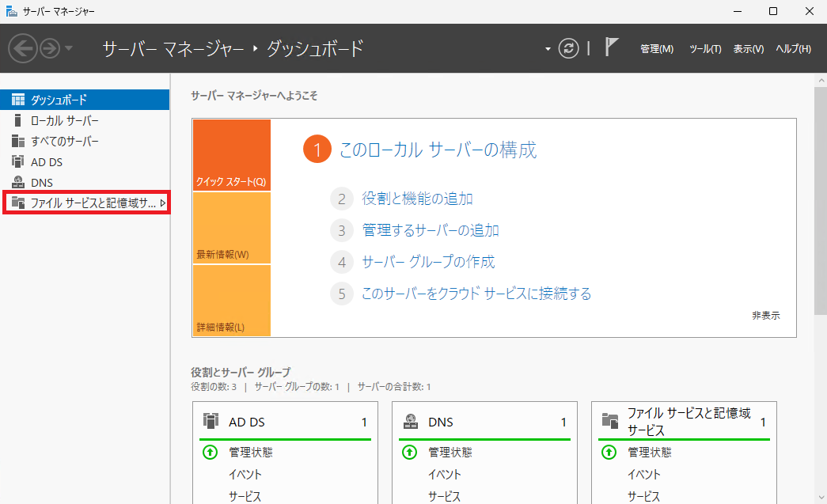The image size is (827, 504).
Task: Click the DNS sidebar icon
Action: tap(18, 183)
